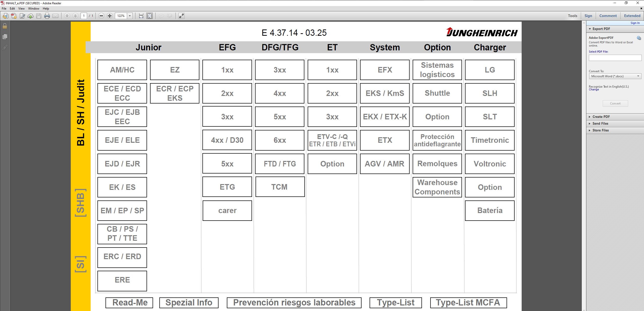Open the File menu
This screenshot has height=311, width=644.
[4, 9]
